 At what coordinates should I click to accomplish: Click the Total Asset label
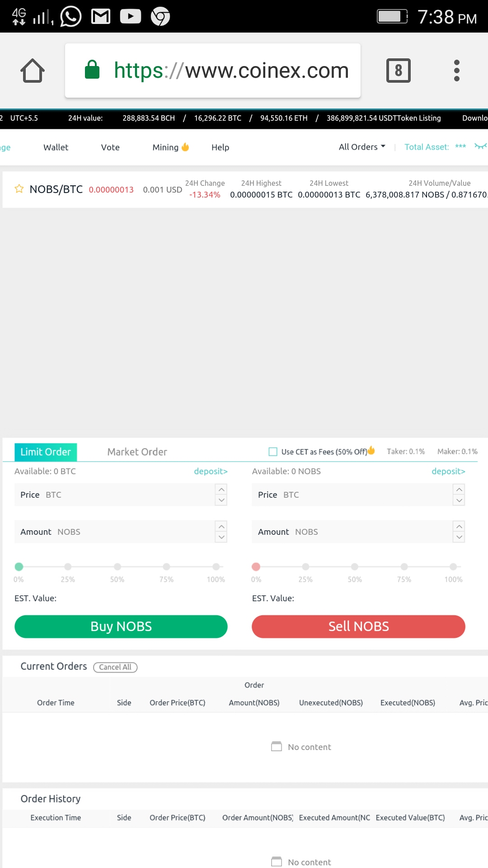[x=427, y=147]
